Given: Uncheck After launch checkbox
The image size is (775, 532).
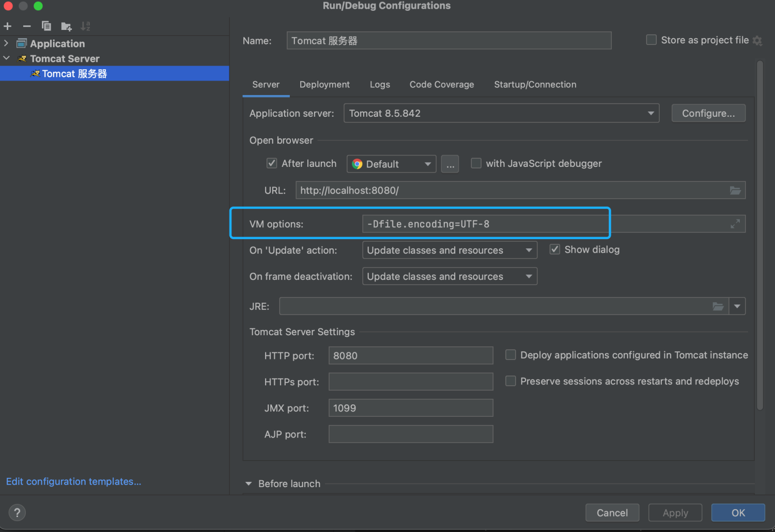Looking at the screenshot, I should 272,163.
